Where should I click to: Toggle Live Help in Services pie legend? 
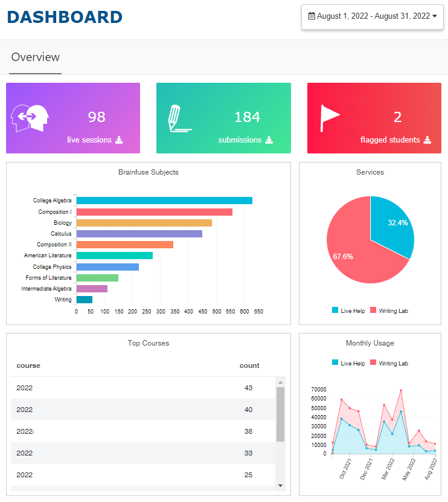[348, 311]
